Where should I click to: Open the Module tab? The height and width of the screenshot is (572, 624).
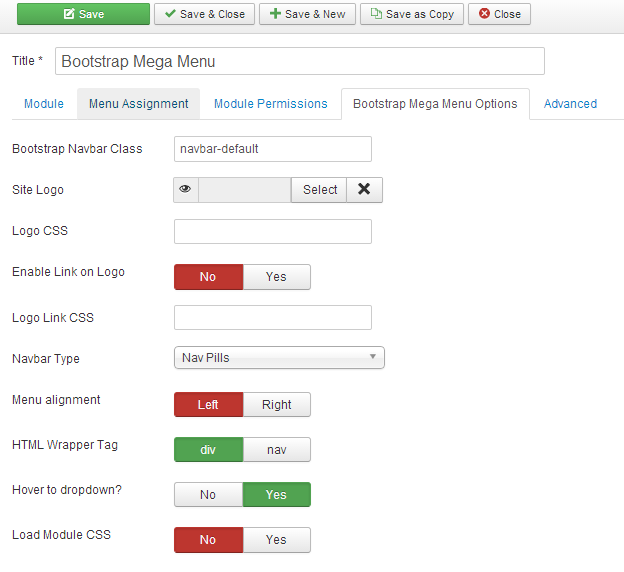click(44, 104)
